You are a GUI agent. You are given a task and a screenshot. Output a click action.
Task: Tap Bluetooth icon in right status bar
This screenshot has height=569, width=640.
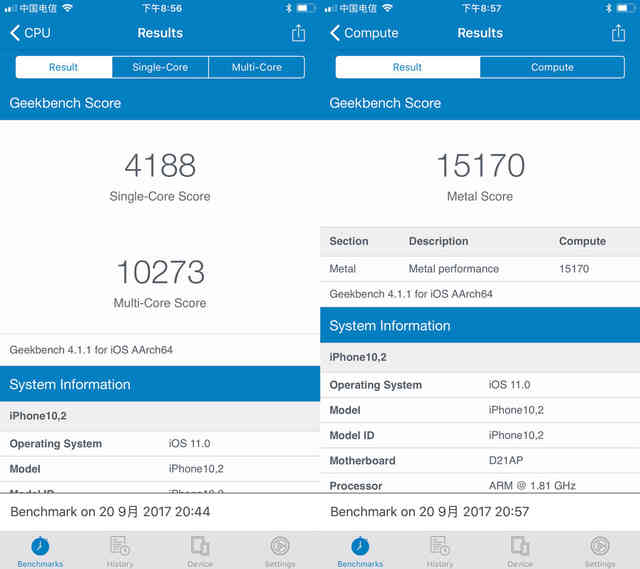click(x=609, y=8)
